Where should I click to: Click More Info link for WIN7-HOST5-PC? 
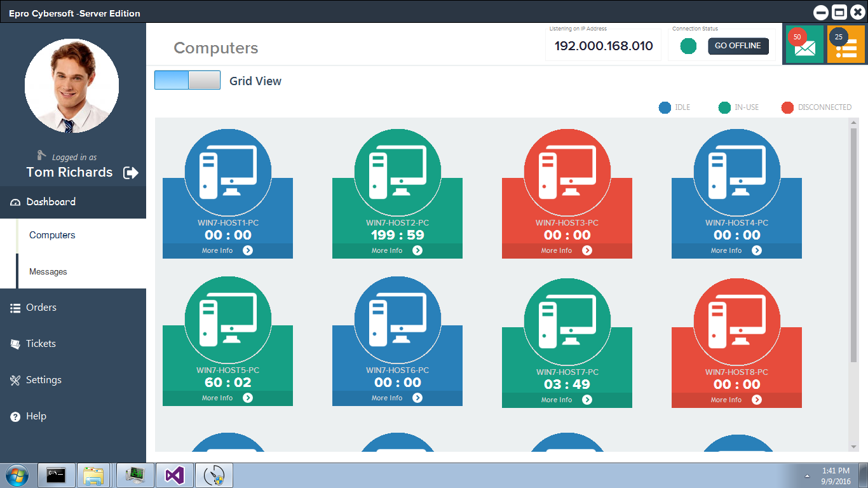(x=217, y=398)
